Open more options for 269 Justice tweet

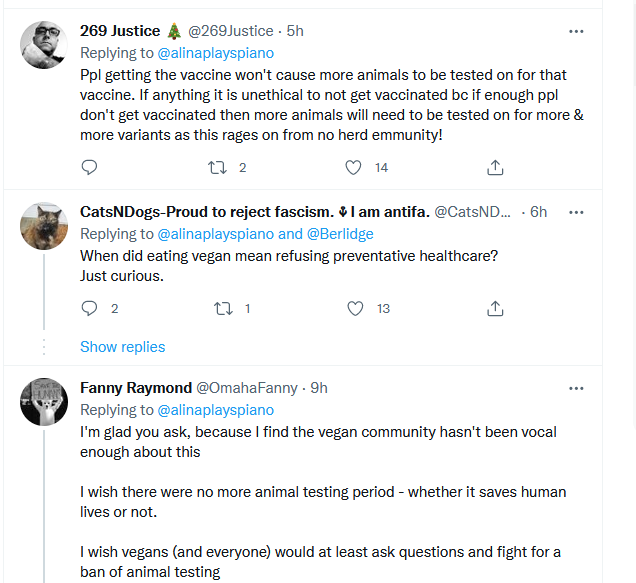coord(576,31)
